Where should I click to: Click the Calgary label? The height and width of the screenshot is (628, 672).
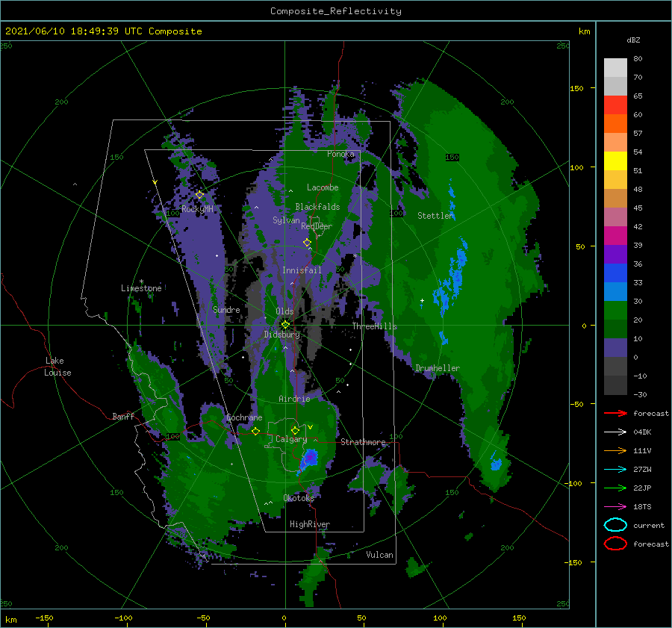[x=291, y=439]
